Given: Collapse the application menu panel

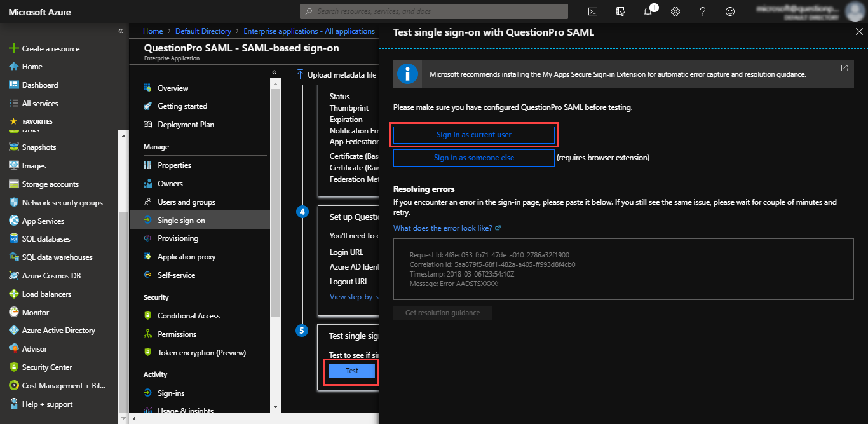Looking at the screenshot, I should (275, 72).
